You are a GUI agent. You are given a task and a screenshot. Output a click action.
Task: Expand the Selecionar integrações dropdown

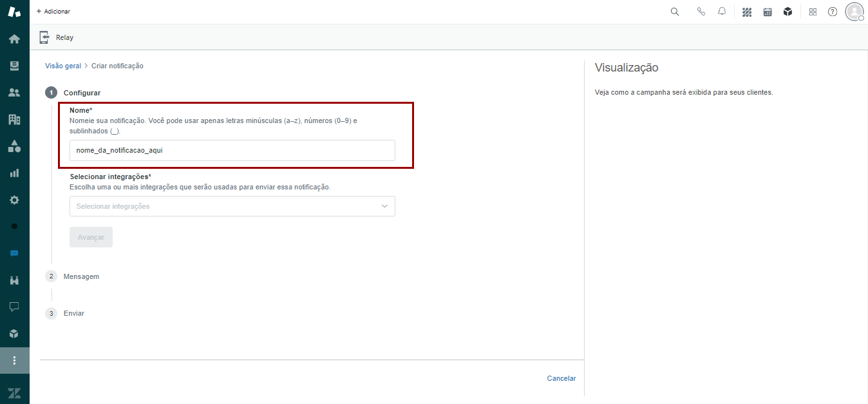[232, 206]
